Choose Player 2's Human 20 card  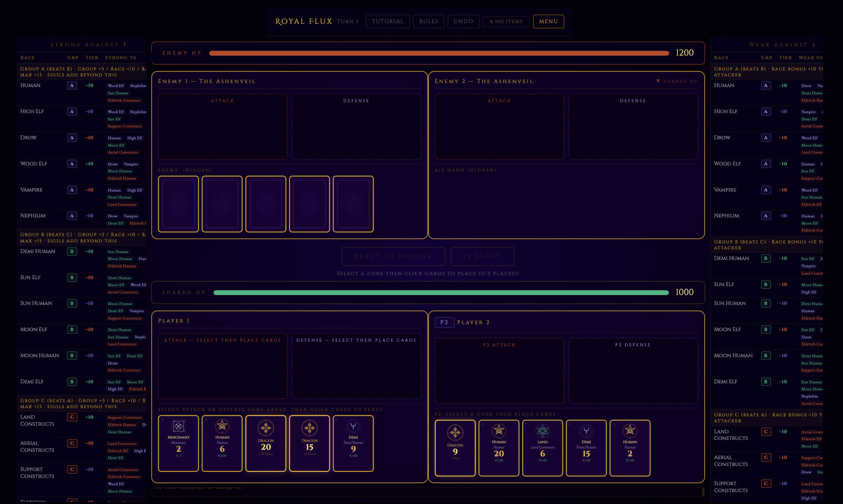click(499, 448)
